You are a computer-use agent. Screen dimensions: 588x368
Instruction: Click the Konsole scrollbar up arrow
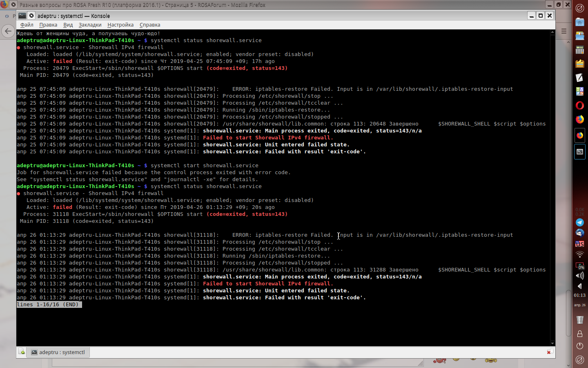552,32
